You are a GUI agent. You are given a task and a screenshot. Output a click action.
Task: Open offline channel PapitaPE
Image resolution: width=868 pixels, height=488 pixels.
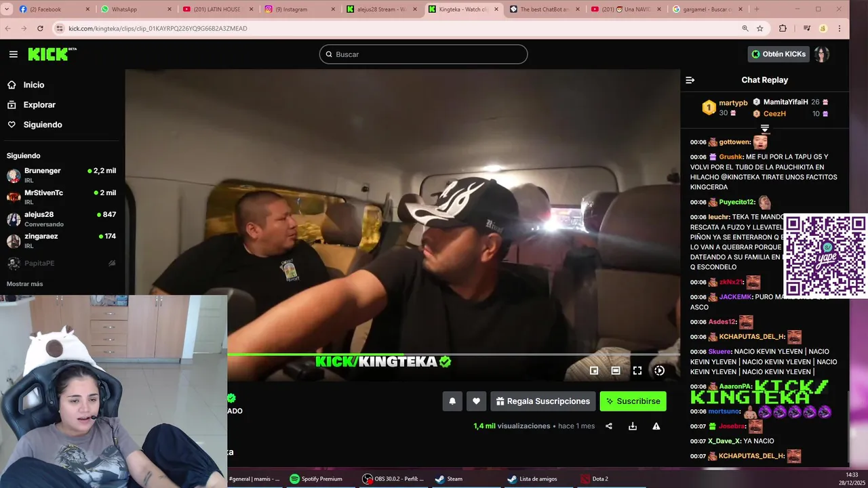click(61, 263)
